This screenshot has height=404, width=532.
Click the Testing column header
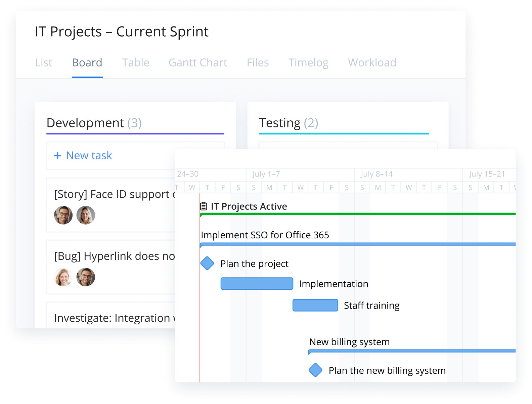pyautogui.click(x=289, y=123)
